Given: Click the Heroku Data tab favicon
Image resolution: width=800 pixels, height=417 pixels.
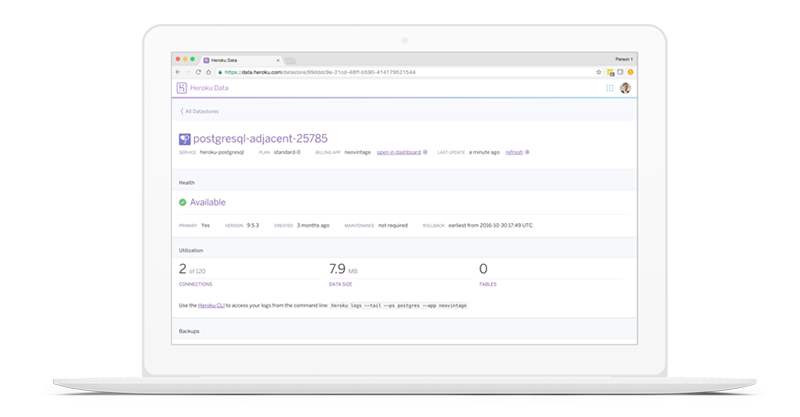Looking at the screenshot, I should pyautogui.click(x=207, y=60).
